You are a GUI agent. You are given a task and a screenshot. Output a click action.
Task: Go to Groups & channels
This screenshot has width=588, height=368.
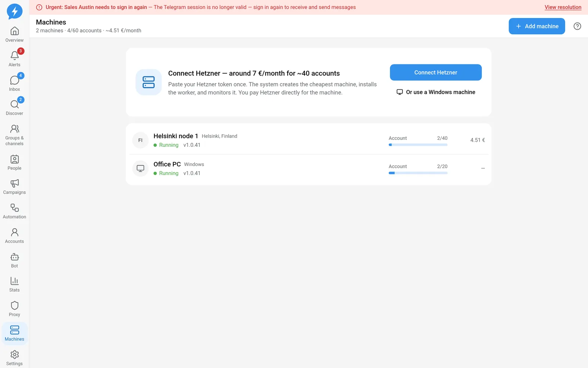[15, 135]
